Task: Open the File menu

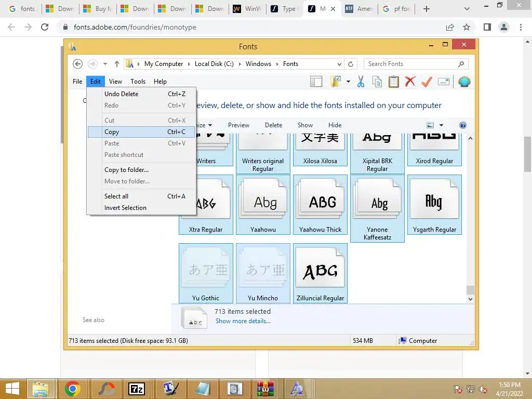Action: tap(77, 82)
